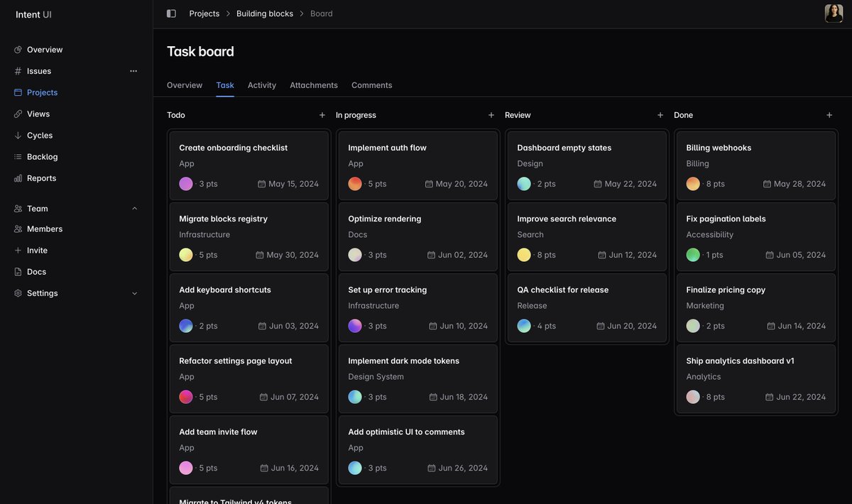This screenshot has height=504, width=852.
Task: Click assignee avatar on Improve search relevance
Action: pos(524,255)
